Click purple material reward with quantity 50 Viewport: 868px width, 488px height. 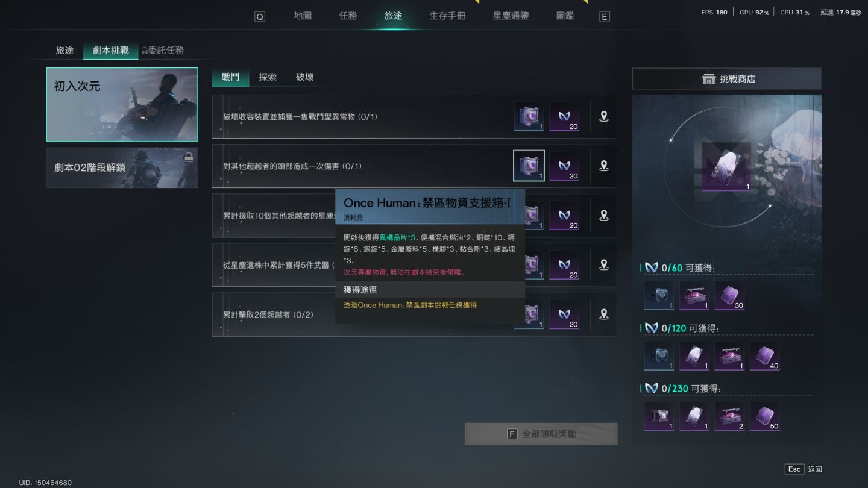pos(764,416)
